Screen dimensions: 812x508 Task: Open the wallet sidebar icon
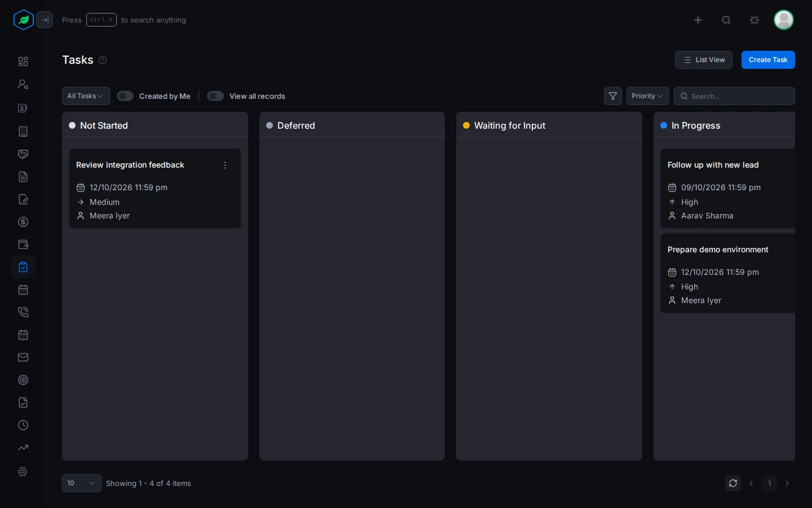tap(23, 244)
